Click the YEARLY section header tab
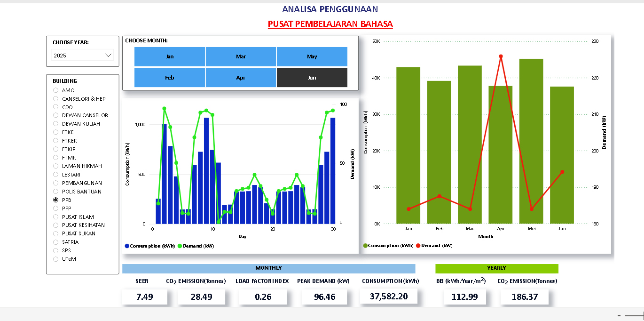644x321 pixels. tap(496, 268)
